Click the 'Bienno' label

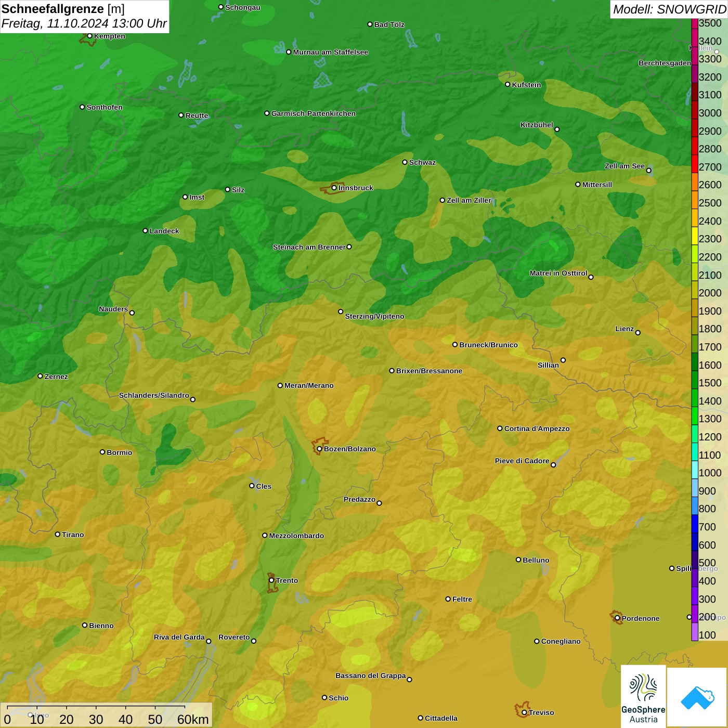101,626
